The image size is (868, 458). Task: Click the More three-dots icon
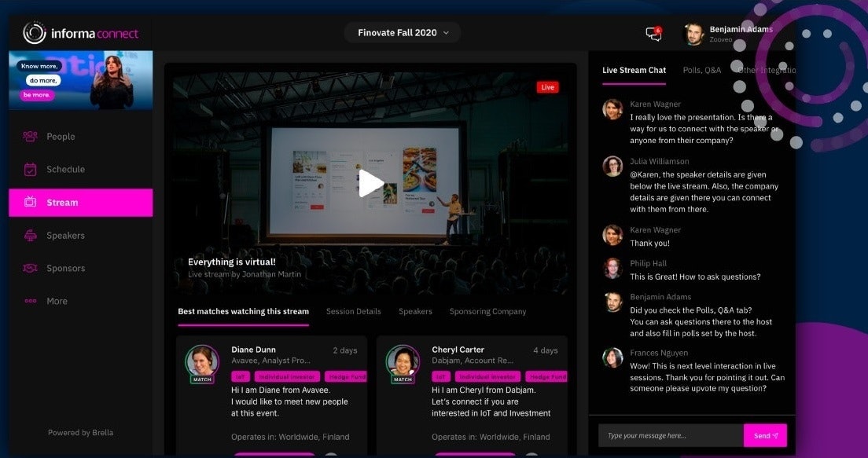(31, 301)
